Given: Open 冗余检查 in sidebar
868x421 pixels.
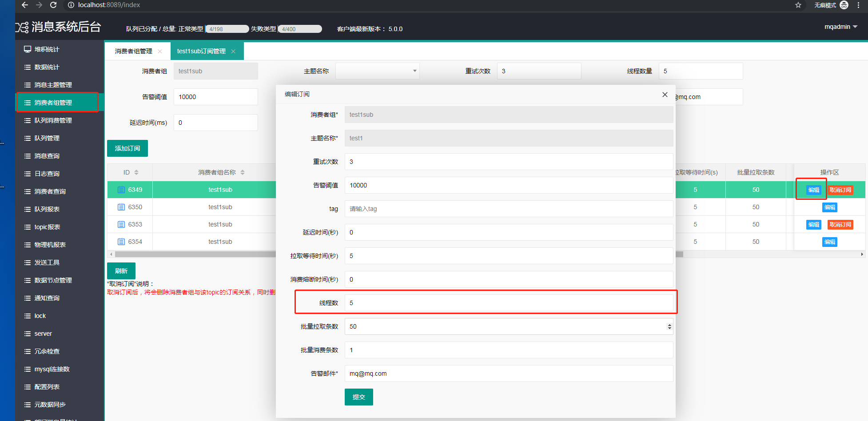Looking at the screenshot, I should pyautogui.click(x=60, y=351).
